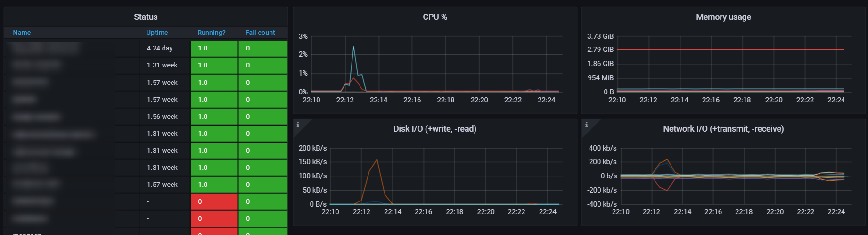
Task: Click the orange transmit peak in Network I/O
Action: point(667,160)
